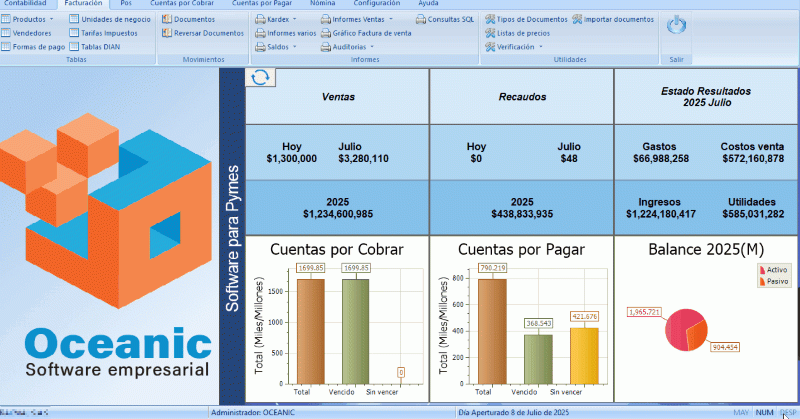Screen dimensions: 800x419
Task: Open Reversar Documentos tool
Action: tap(202, 33)
